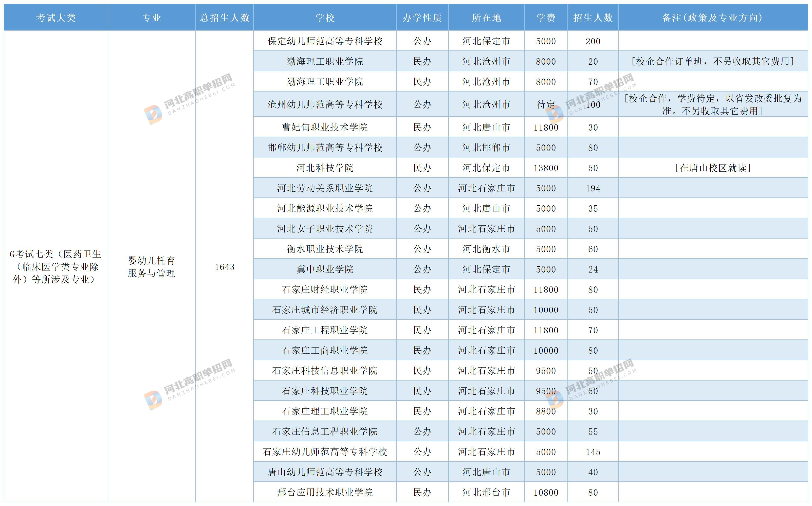Click the tuition value 8800
Image resolution: width=812 pixels, height=506 pixels.
coord(546,411)
